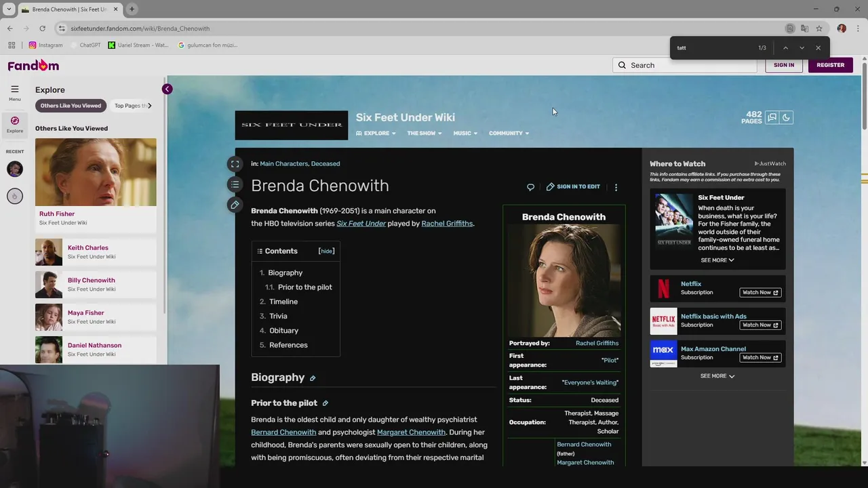Viewport: 868px width, 488px height.
Task: View site information icon in address bar
Action: (62, 28)
